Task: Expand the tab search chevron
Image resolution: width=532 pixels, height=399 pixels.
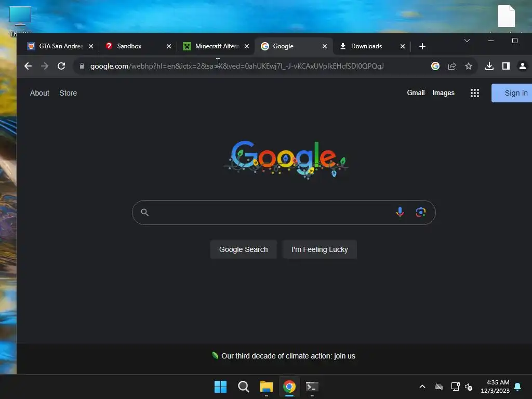Action: (467, 41)
